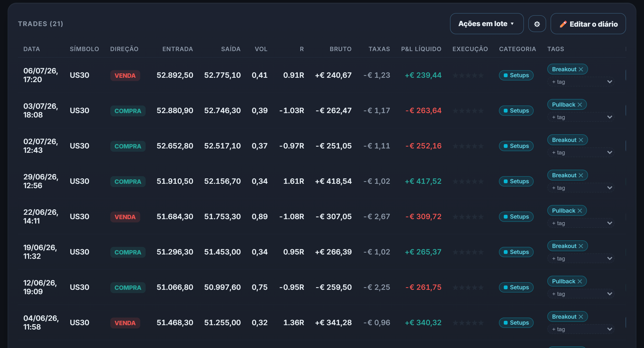Click Setups category on 29/06/26 trade
Image resolution: width=644 pixels, height=348 pixels.
516,181
